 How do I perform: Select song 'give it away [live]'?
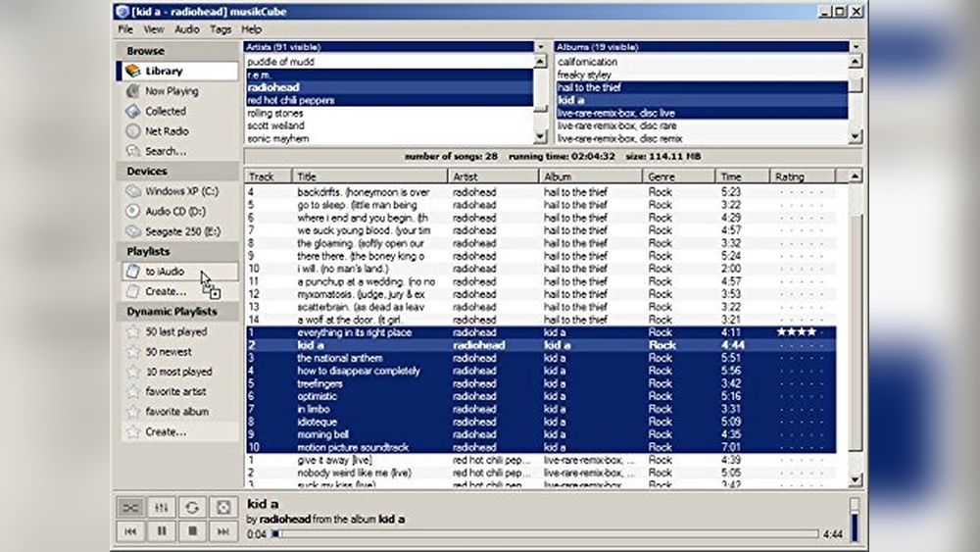click(541, 460)
